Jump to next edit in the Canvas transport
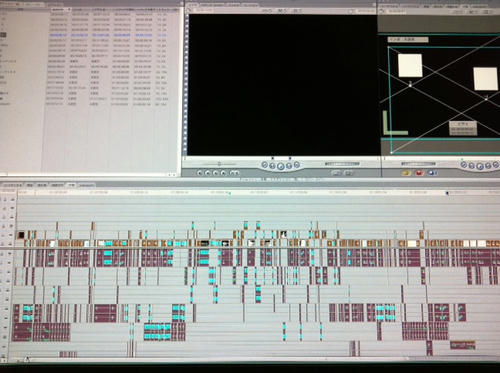 click(x=496, y=165)
